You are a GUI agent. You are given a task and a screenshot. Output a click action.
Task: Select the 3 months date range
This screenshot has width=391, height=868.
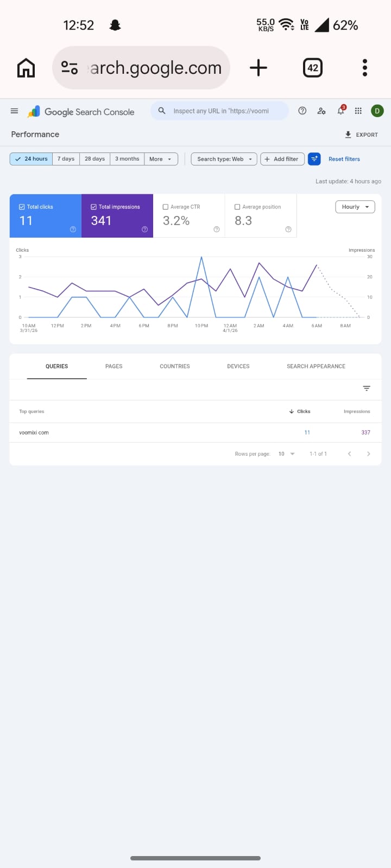coord(127,159)
